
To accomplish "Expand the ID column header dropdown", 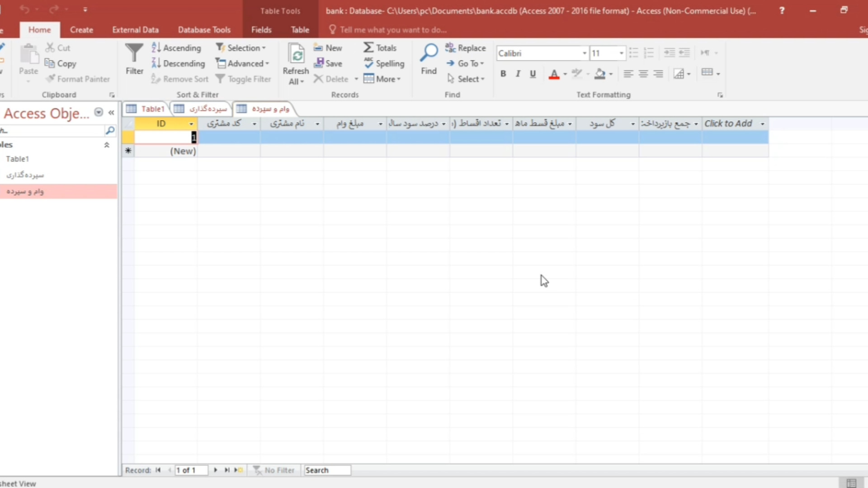I will pos(191,124).
